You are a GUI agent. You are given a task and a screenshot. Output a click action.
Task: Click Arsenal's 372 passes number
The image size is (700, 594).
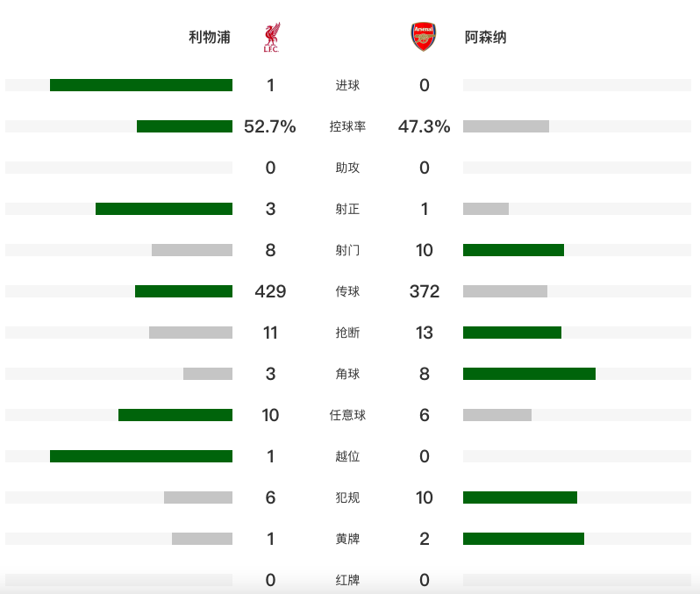424,291
